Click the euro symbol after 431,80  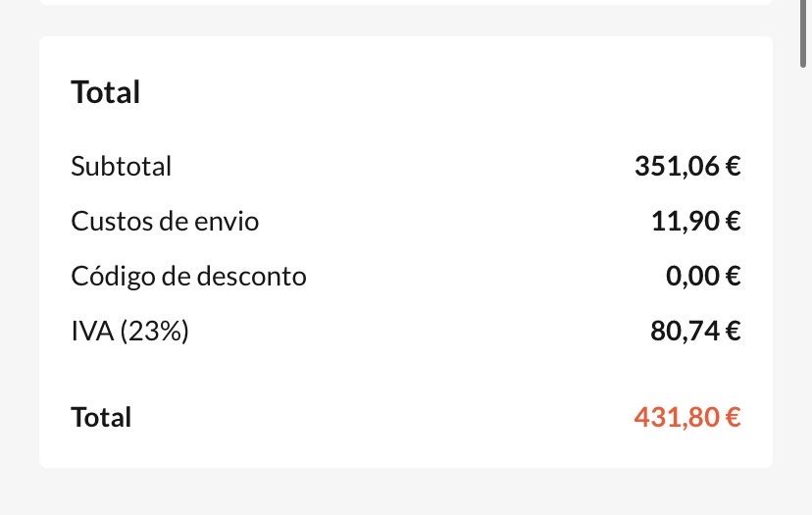click(732, 418)
